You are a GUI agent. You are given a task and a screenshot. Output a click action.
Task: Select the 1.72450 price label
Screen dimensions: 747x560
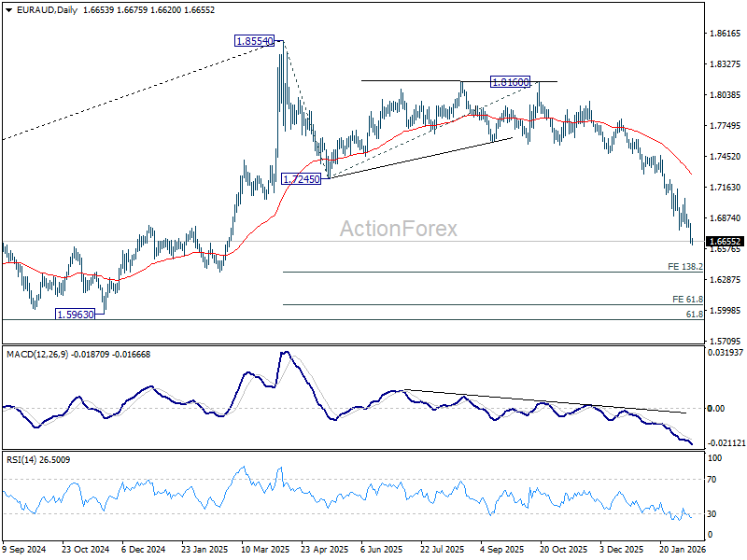301,179
